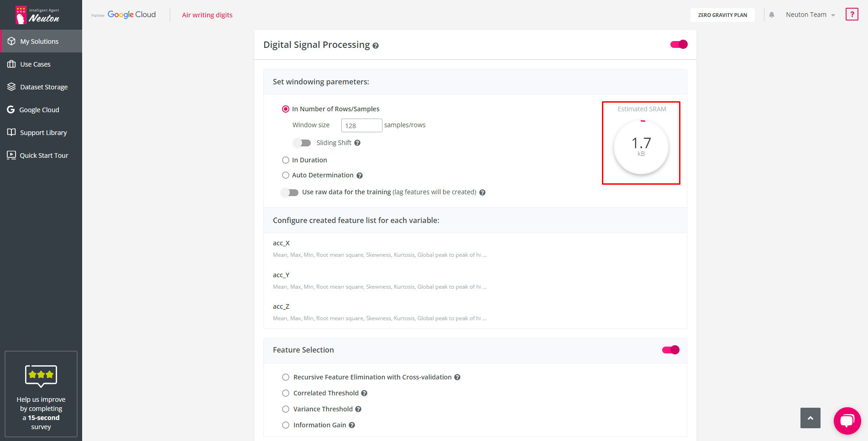Click the ZERO GRAVITY PLAN button
868x441 pixels.
point(722,15)
